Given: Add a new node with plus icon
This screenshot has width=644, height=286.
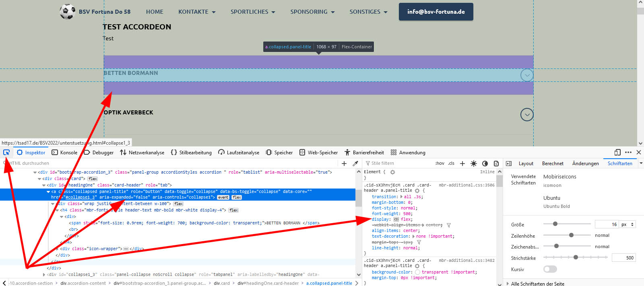Looking at the screenshot, I should (344, 164).
